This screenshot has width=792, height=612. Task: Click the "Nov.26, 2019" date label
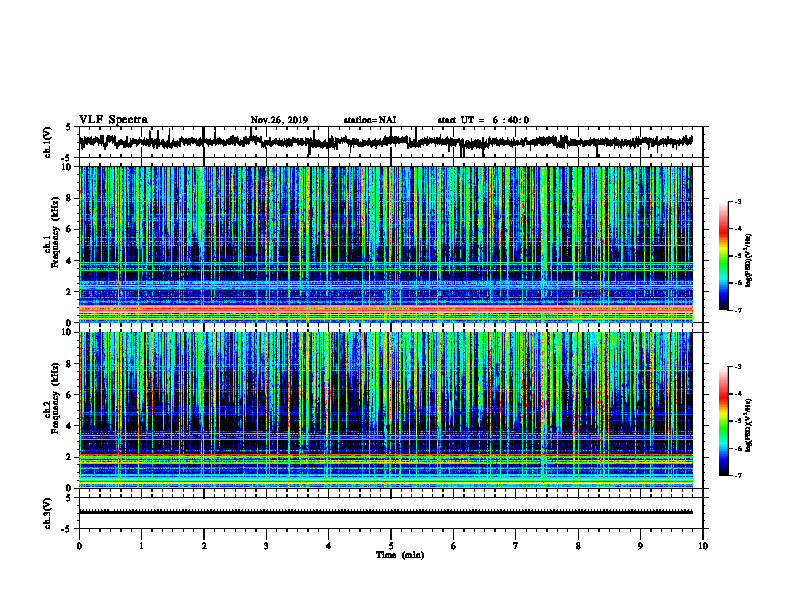(279, 120)
